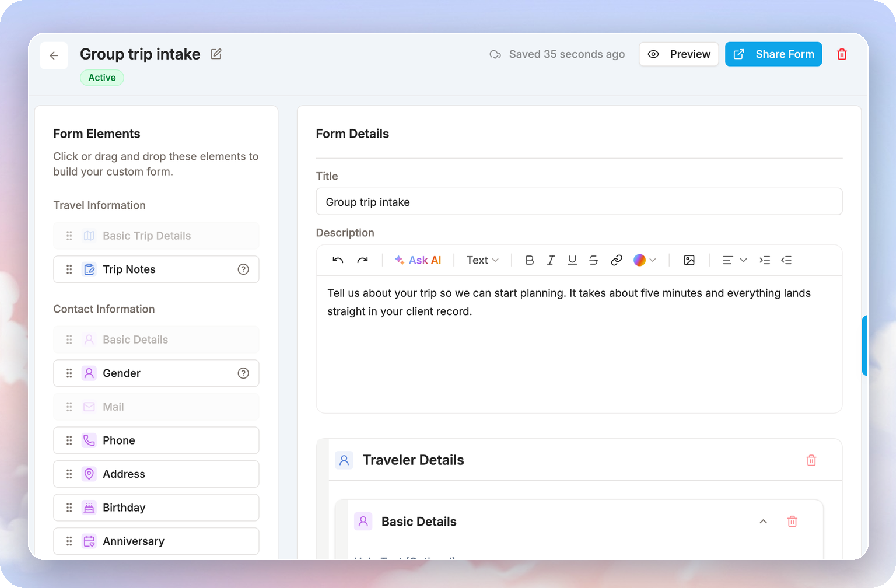Insert an image into the description
The height and width of the screenshot is (588, 896).
[x=689, y=260]
